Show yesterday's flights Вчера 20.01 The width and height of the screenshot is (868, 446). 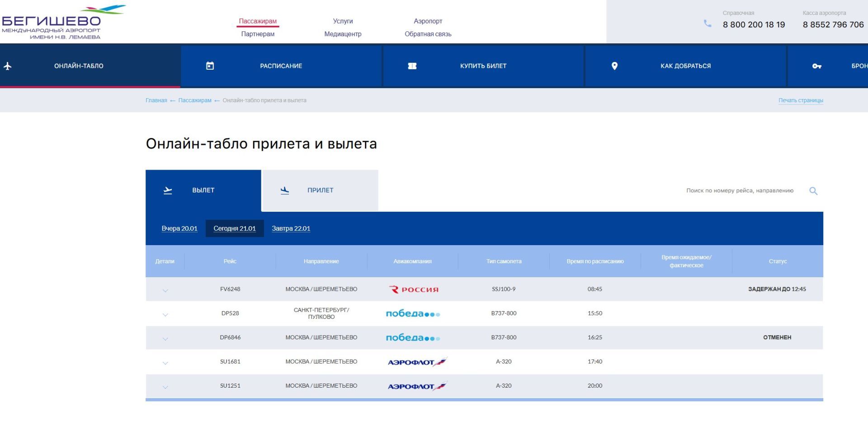pyautogui.click(x=179, y=228)
